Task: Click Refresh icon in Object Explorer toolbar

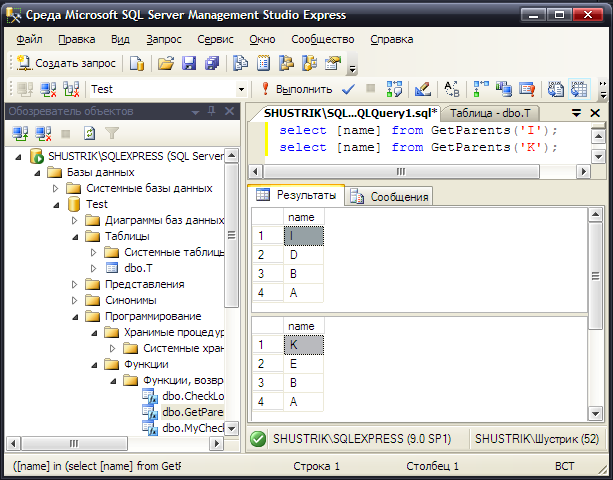Action: click(90, 134)
